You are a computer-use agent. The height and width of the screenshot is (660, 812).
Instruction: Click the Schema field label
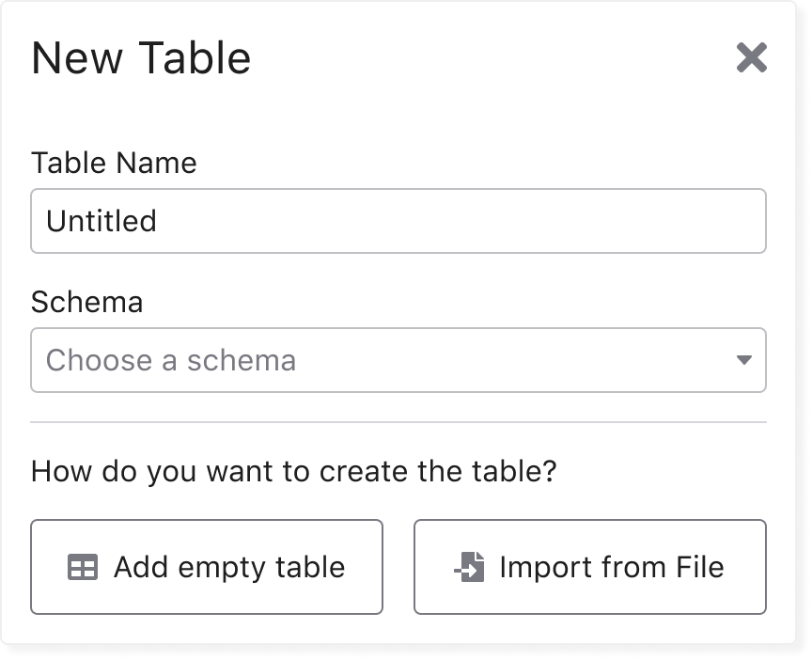pyautogui.click(x=87, y=302)
